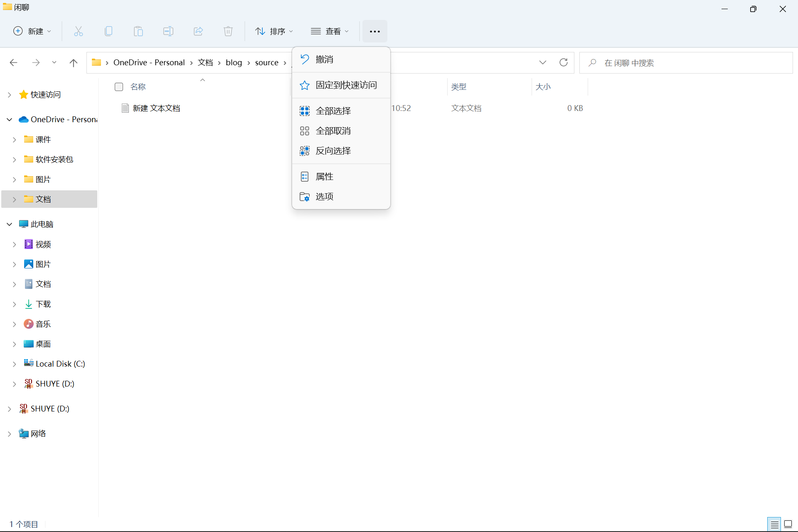Open the 排序 sort dropdown
Viewport: 798px width, 532px height.
(274, 31)
